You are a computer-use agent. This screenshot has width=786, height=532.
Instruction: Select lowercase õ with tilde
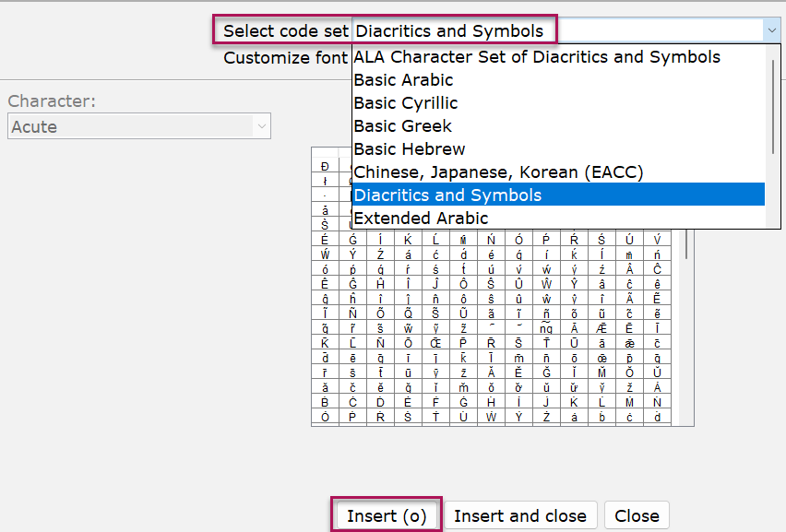point(574,313)
